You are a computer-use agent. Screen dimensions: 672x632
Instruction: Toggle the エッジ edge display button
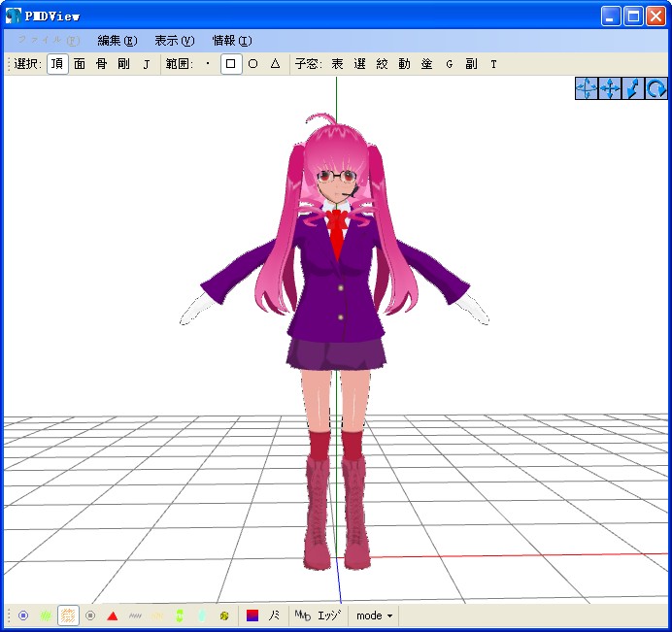pyautogui.click(x=329, y=615)
